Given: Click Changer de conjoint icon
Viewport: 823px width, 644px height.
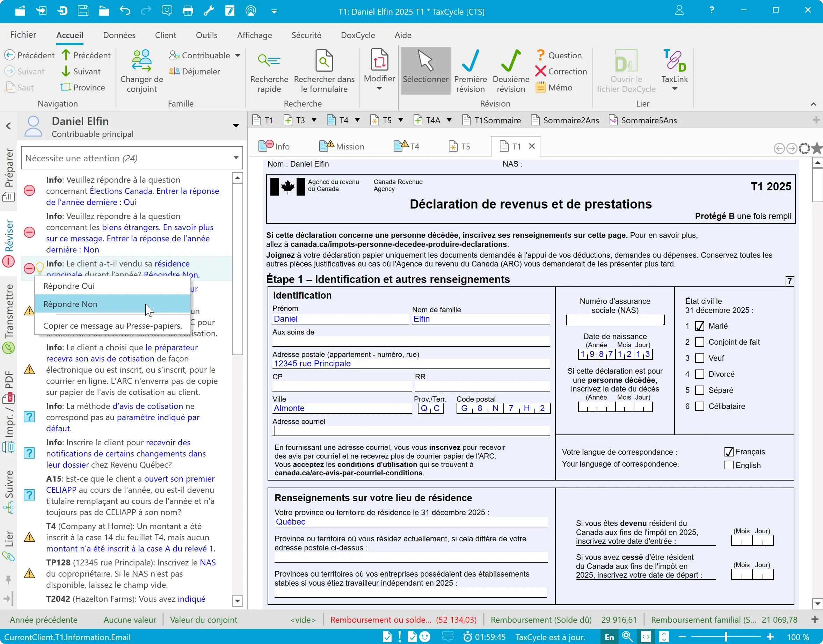Looking at the screenshot, I should pyautogui.click(x=141, y=61).
